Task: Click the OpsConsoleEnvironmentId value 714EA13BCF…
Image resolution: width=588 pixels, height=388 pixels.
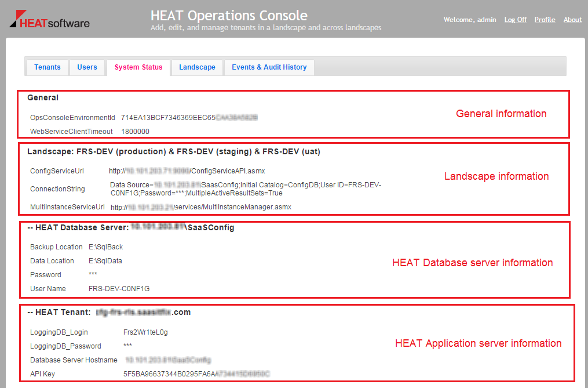Action: coord(189,118)
